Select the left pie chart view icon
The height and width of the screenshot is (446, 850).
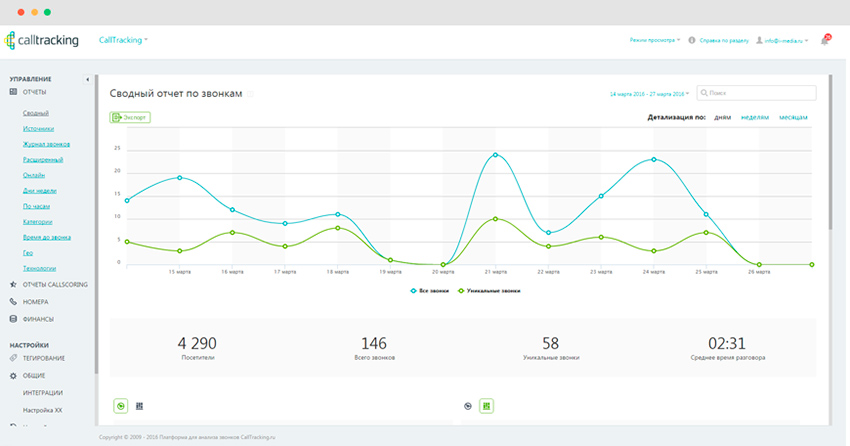tap(121, 406)
